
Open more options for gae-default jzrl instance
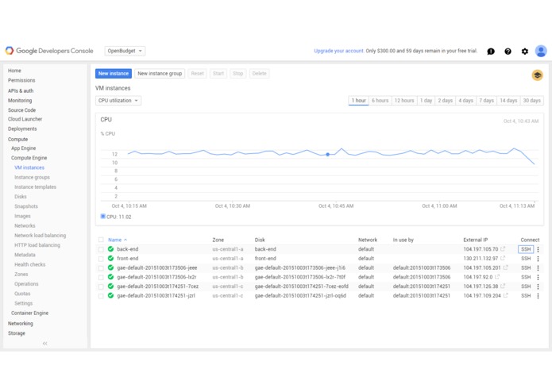tap(538, 296)
